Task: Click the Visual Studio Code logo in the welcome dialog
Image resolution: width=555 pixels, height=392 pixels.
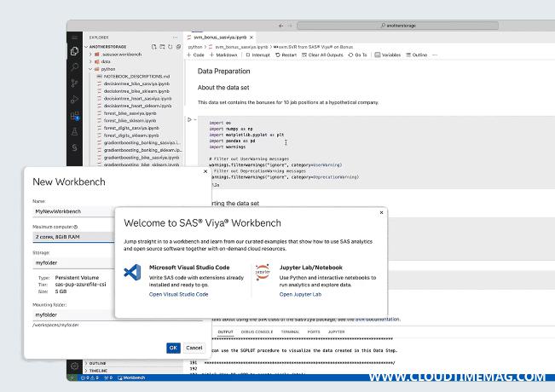Action: [132, 273]
